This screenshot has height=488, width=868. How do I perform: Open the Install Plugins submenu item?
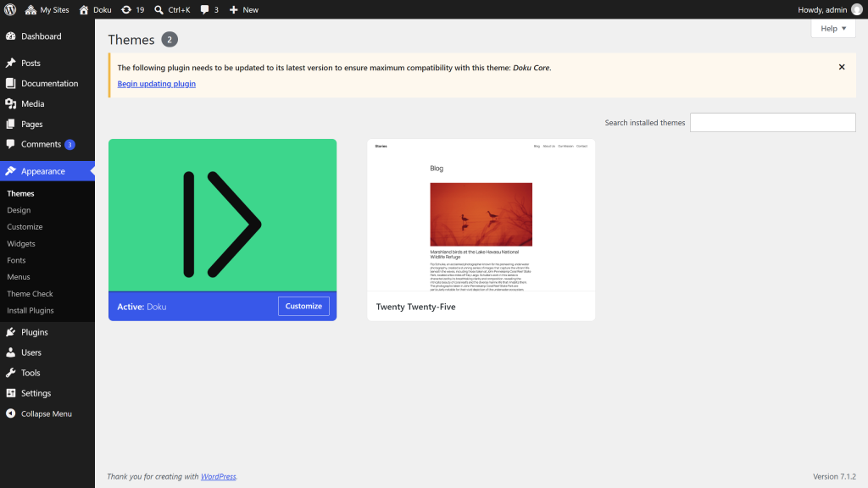tap(31, 310)
